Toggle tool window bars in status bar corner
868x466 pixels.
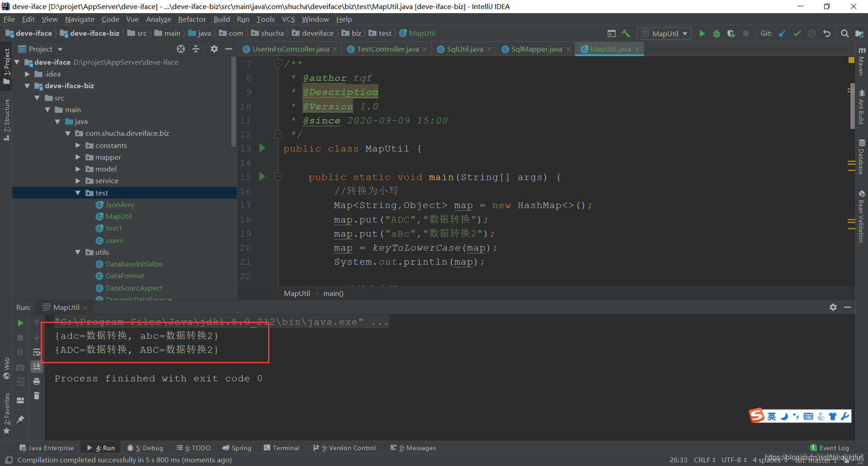[x=9, y=460]
